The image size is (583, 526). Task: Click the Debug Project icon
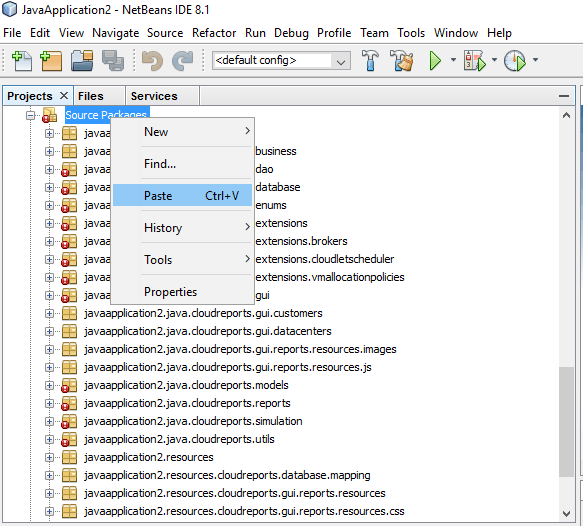tap(475, 61)
